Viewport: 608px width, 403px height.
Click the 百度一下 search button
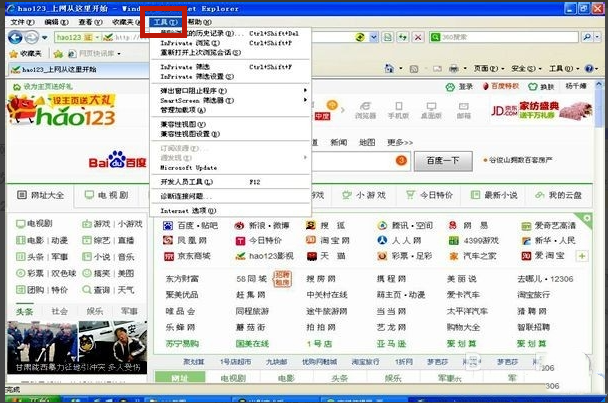(443, 161)
